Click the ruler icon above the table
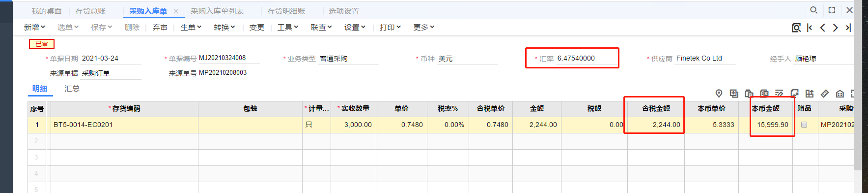Screen dimensions: 868x193 [x=825, y=94]
